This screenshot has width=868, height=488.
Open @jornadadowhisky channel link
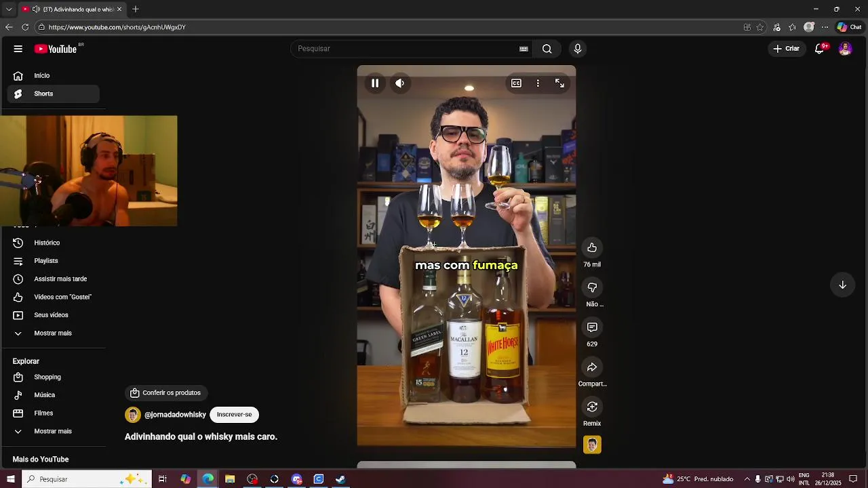[175, 415]
